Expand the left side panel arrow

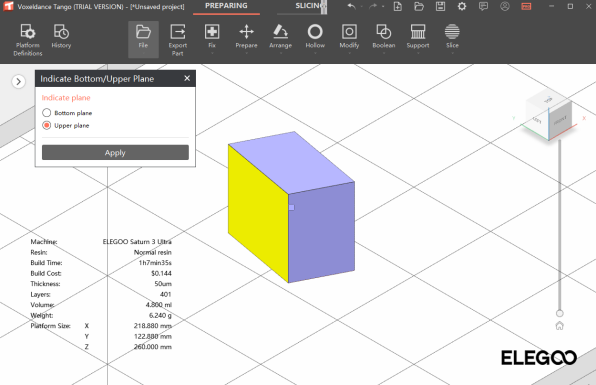(x=18, y=81)
